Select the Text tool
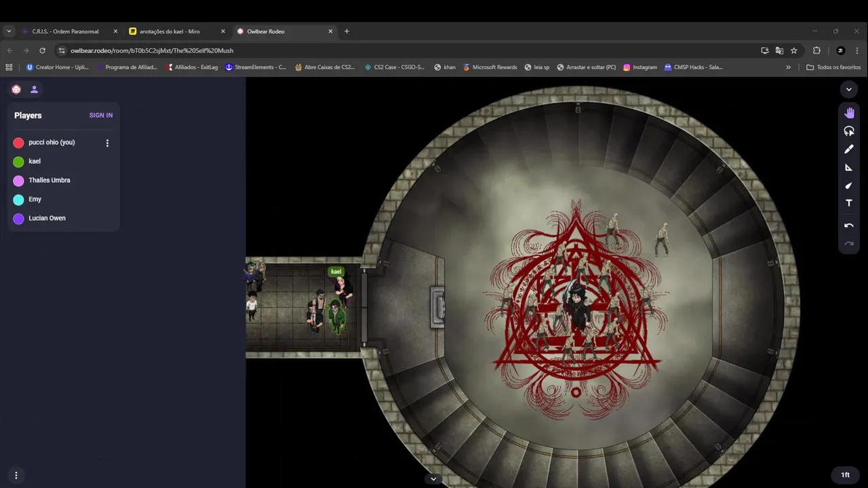868x488 pixels. tap(849, 203)
